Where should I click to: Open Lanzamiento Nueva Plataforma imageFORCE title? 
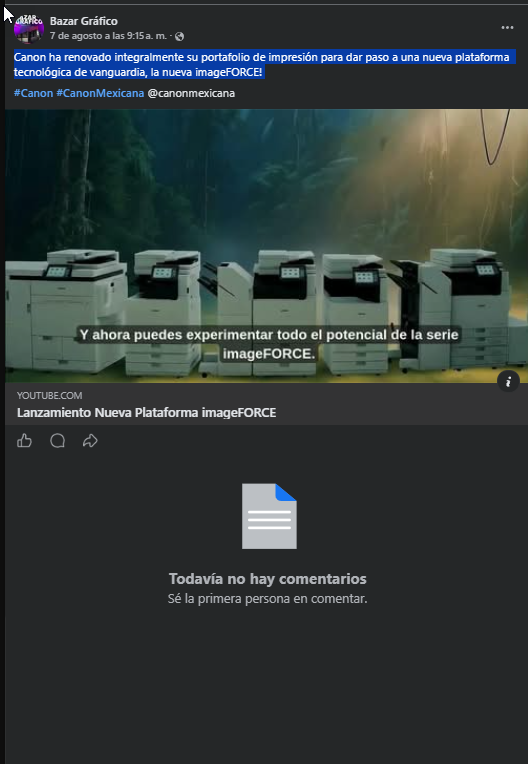point(147,413)
